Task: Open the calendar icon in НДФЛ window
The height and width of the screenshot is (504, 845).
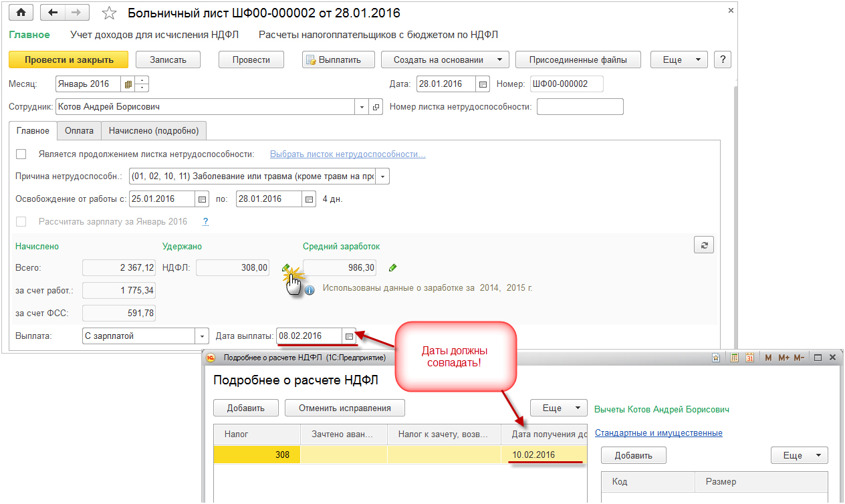Action: 750,358
